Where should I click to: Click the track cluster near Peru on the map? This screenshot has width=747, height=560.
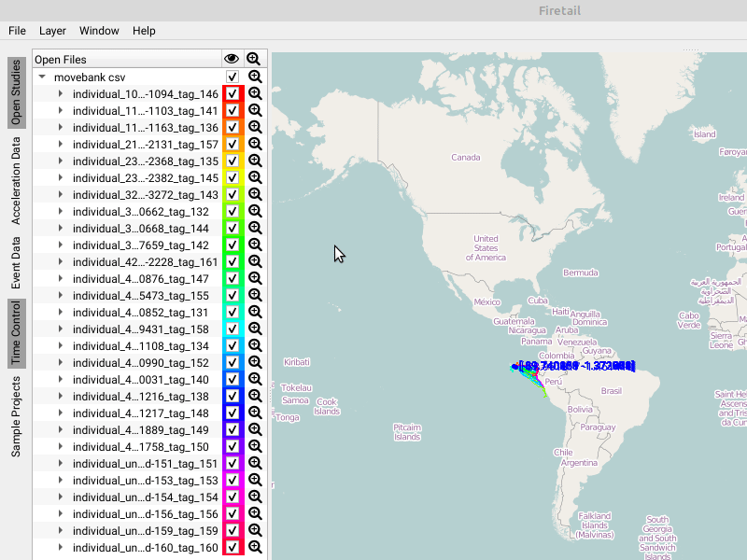530,374
